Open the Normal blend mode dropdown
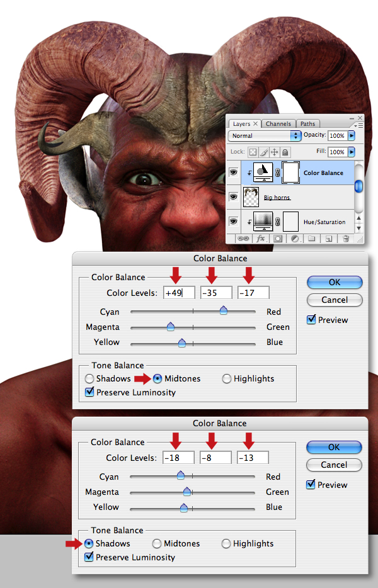 click(265, 136)
